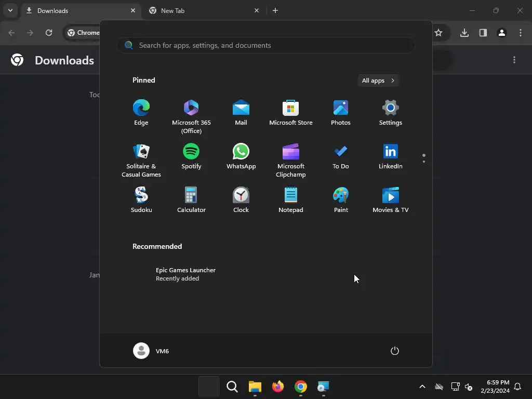Image resolution: width=532 pixels, height=399 pixels.
Task: Open Downloads page more actions menu
Action: (514, 60)
